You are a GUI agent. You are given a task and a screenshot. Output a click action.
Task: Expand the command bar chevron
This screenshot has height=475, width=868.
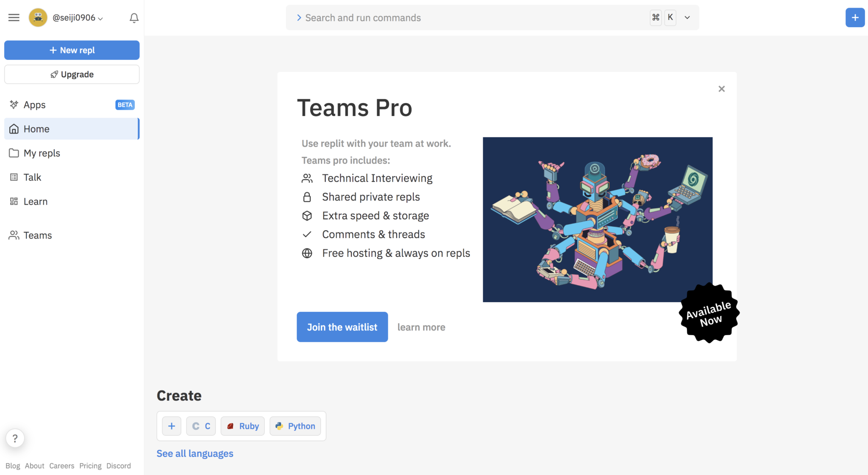(687, 18)
